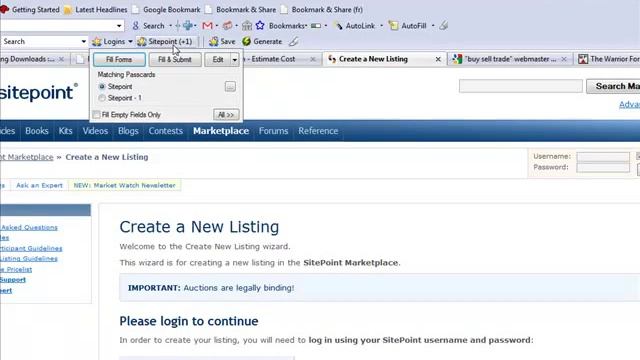The width and height of the screenshot is (640, 360).
Task: Click the Google Search toolbar button
Action: pos(148,26)
